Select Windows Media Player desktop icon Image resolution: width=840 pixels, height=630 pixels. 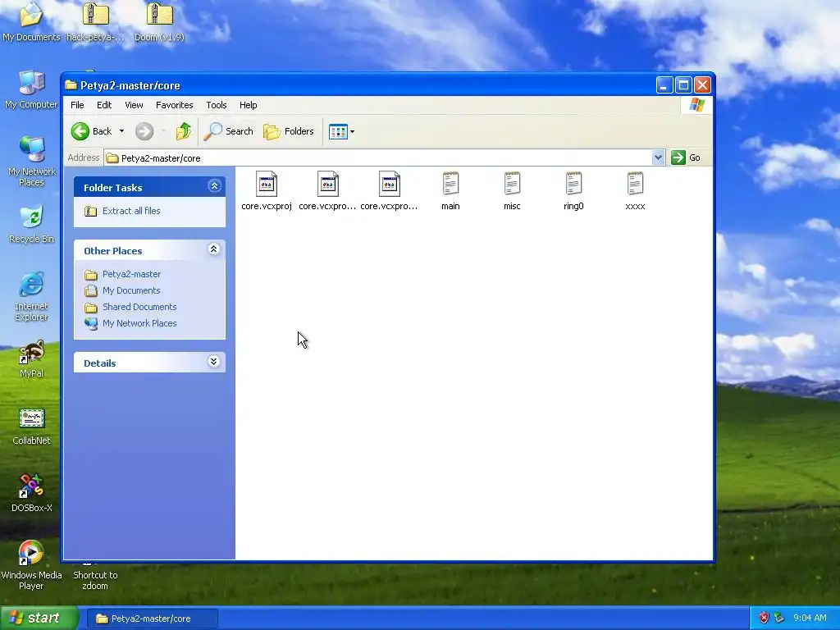pyautogui.click(x=31, y=564)
